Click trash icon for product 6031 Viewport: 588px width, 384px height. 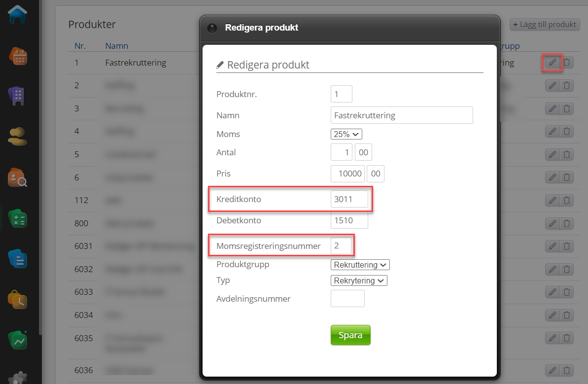tap(567, 246)
